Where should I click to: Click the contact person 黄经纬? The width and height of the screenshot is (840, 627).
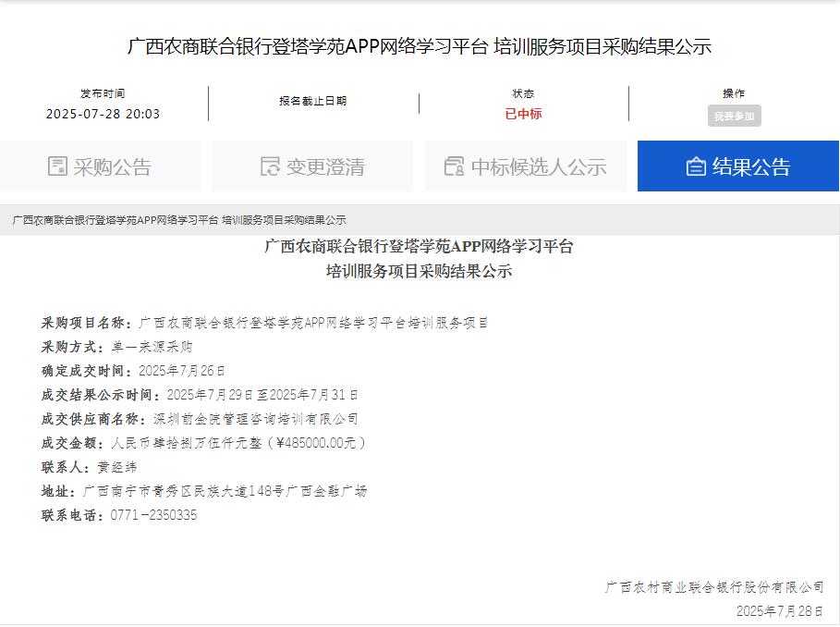point(116,467)
